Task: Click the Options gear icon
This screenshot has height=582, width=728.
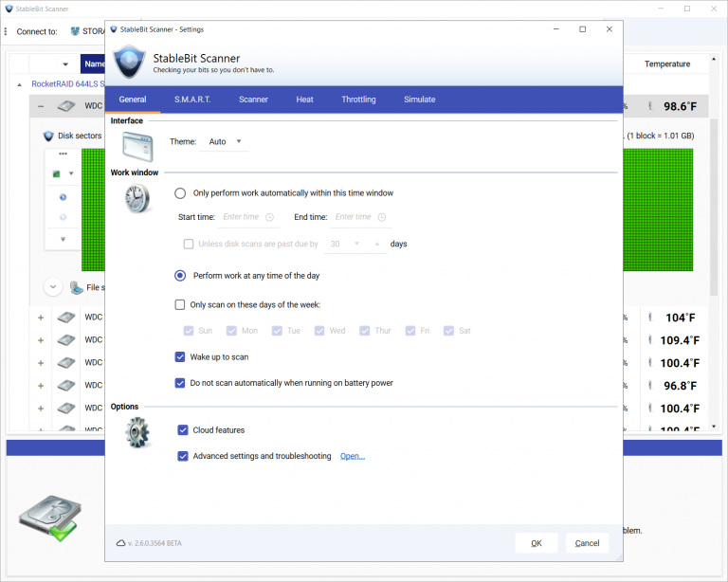Action: (136, 432)
